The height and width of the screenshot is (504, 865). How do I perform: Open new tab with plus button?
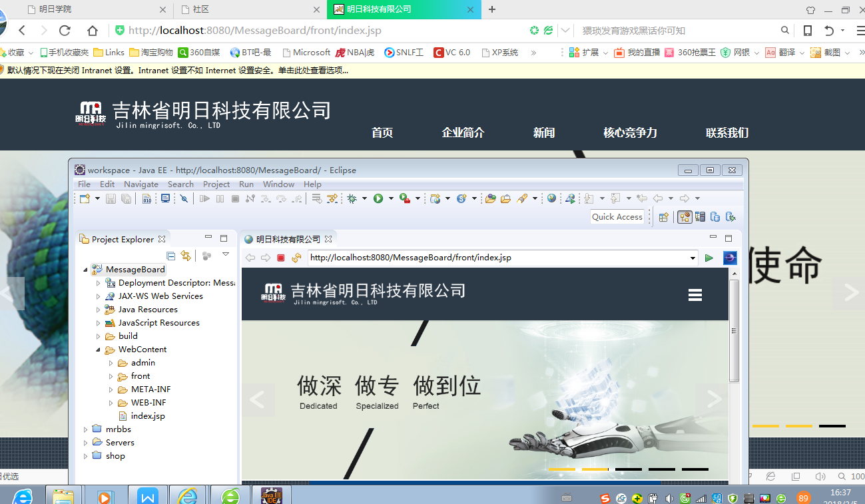[x=492, y=9]
